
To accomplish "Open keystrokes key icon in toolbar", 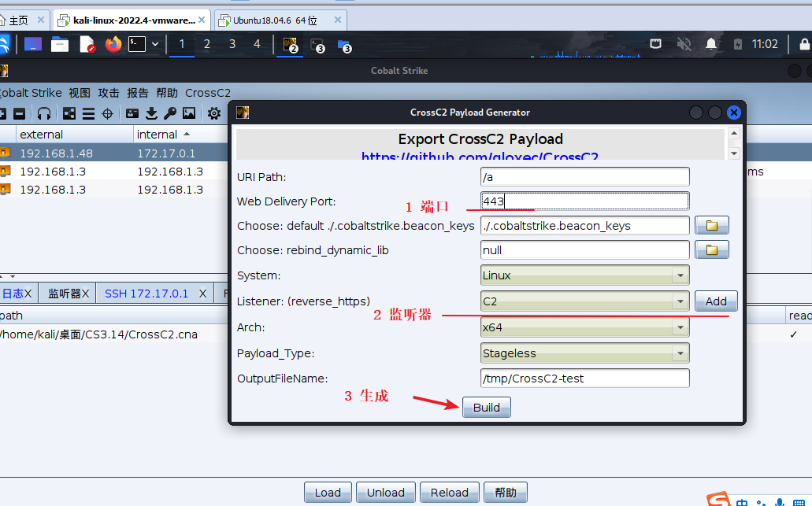I will [x=170, y=113].
